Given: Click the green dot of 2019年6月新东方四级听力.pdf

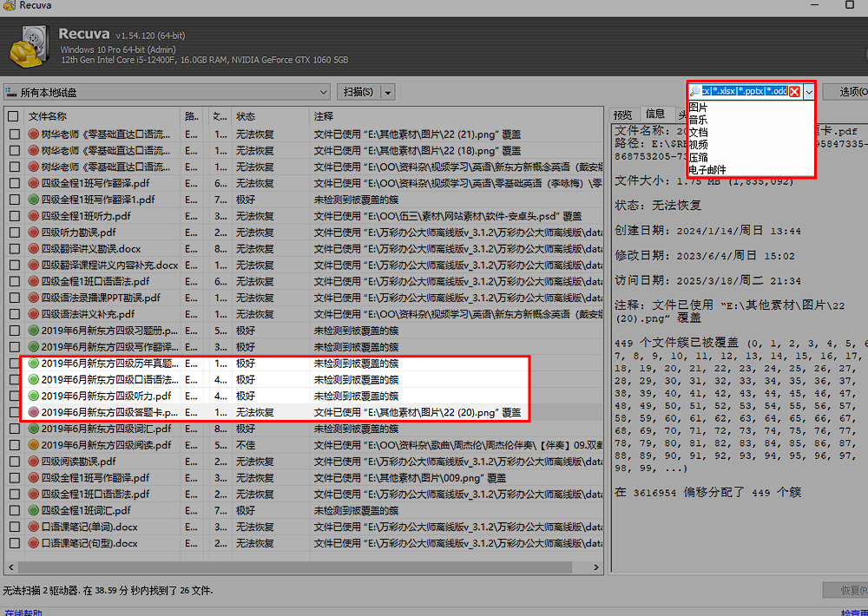Looking at the screenshot, I should [x=33, y=396].
